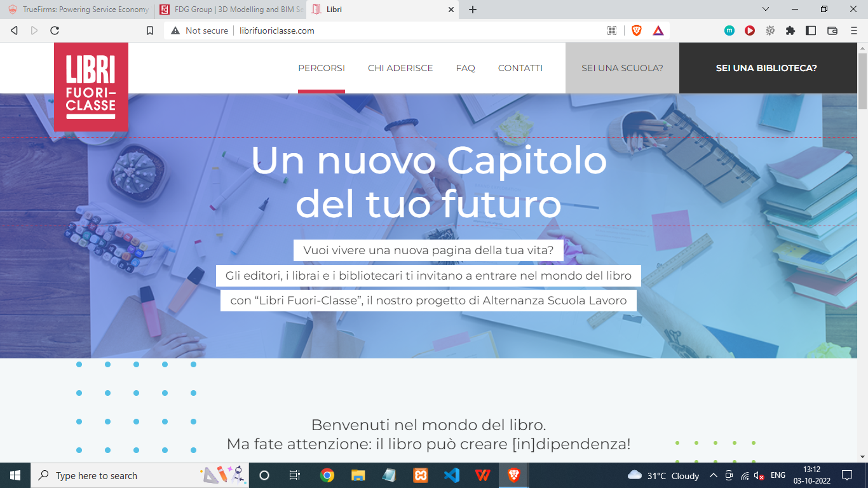Launch Google Chrome from the taskbar

point(327,475)
